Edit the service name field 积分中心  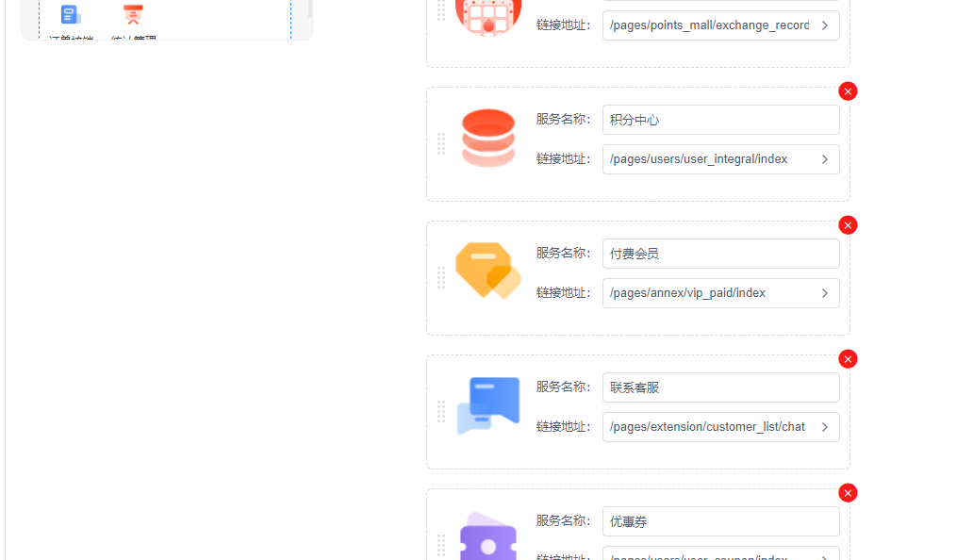coord(720,120)
